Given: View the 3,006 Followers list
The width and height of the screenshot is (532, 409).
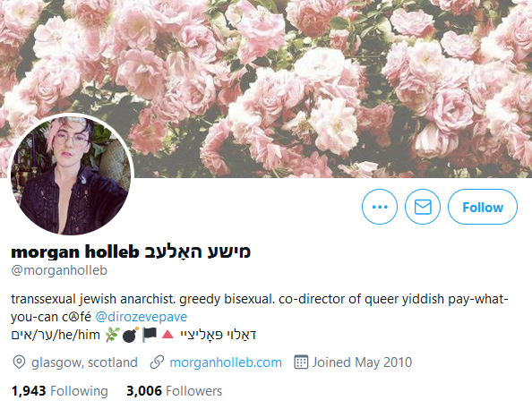Looking at the screenshot, I should click(x=175, y=391).
